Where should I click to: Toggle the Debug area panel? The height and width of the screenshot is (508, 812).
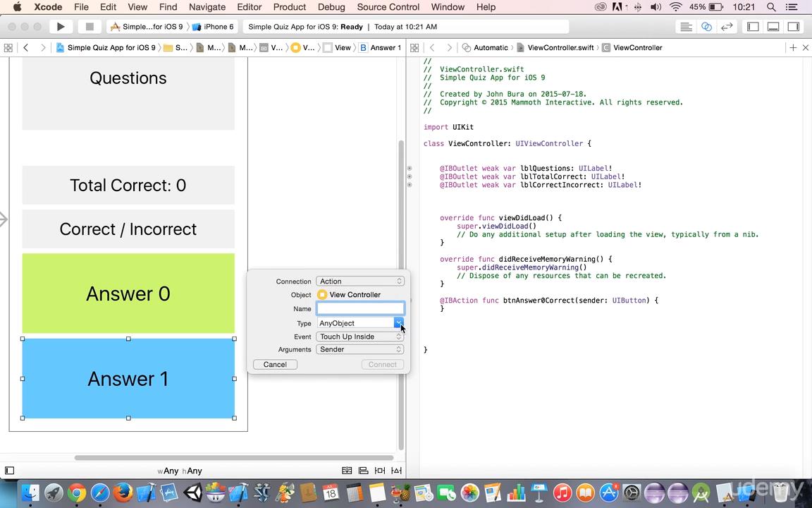773,26
